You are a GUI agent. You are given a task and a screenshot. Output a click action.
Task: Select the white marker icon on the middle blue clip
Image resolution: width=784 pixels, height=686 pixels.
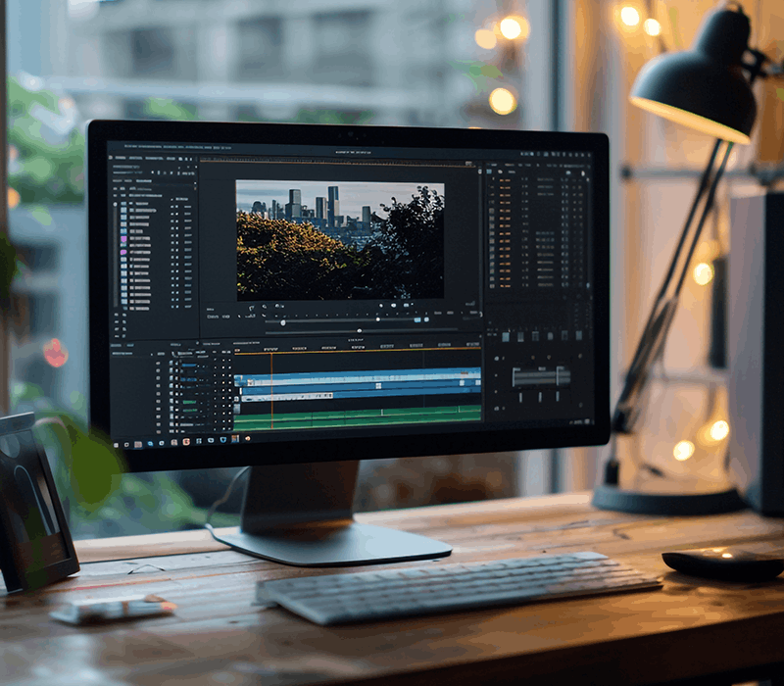[378, 385]
